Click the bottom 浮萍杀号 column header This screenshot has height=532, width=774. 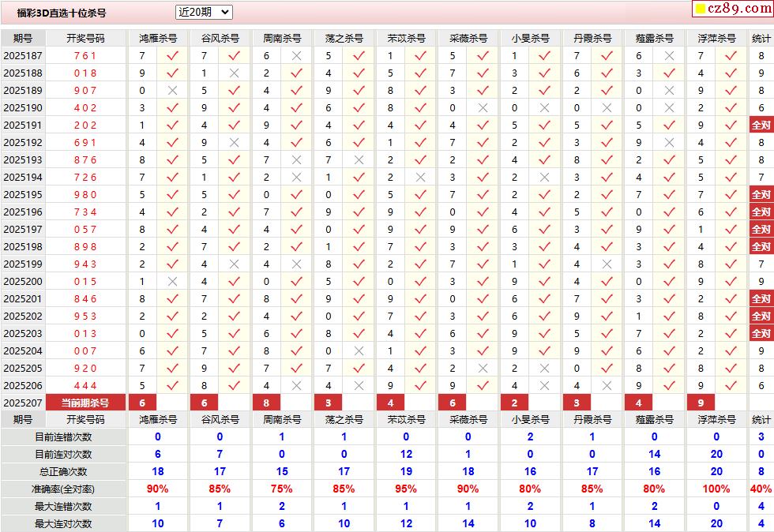[x=717, y=419]
